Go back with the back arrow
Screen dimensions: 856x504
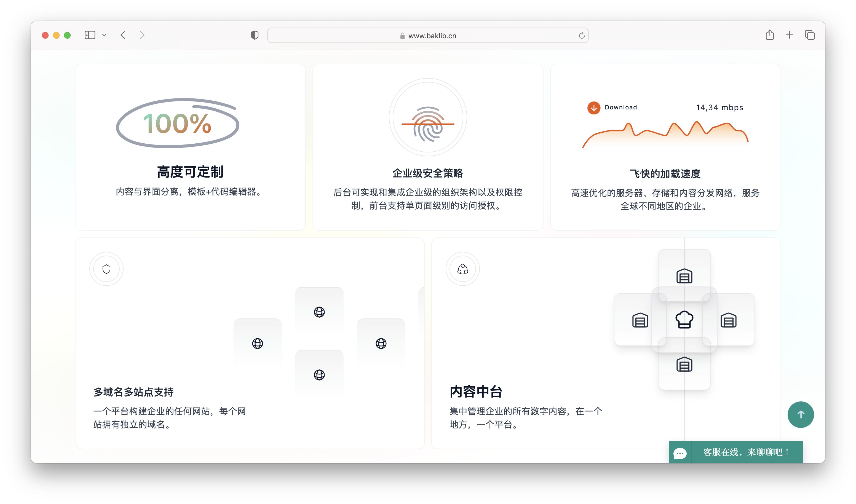[123, 35]
